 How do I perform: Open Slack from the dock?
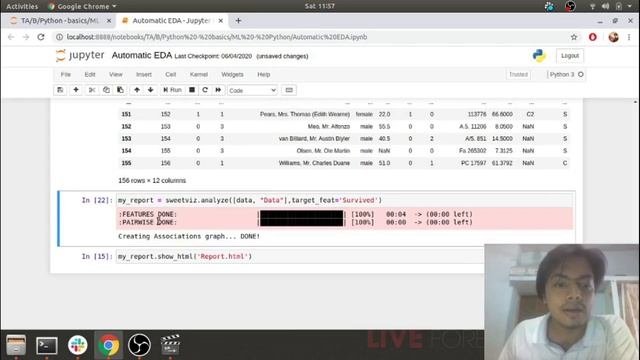pyautogui.click(x=78, y=345)
